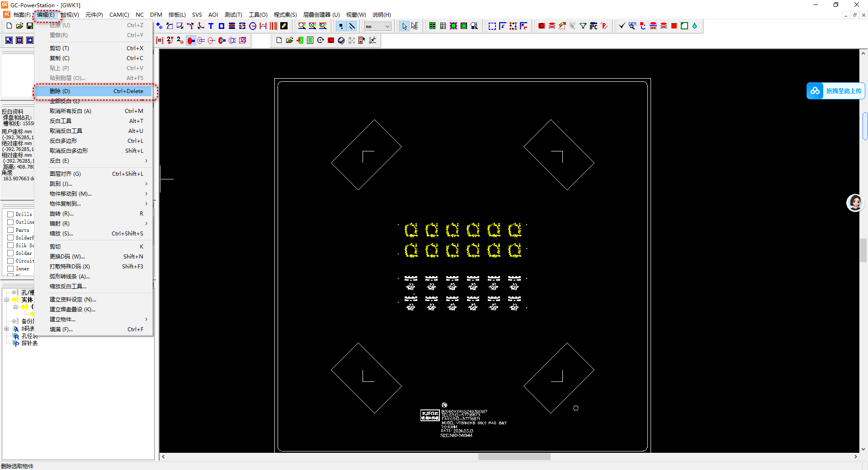Image resolution: width=868 pixels, height=470 pixels.
Task: Open the 物件复制到 submenu
Action: 94,204
